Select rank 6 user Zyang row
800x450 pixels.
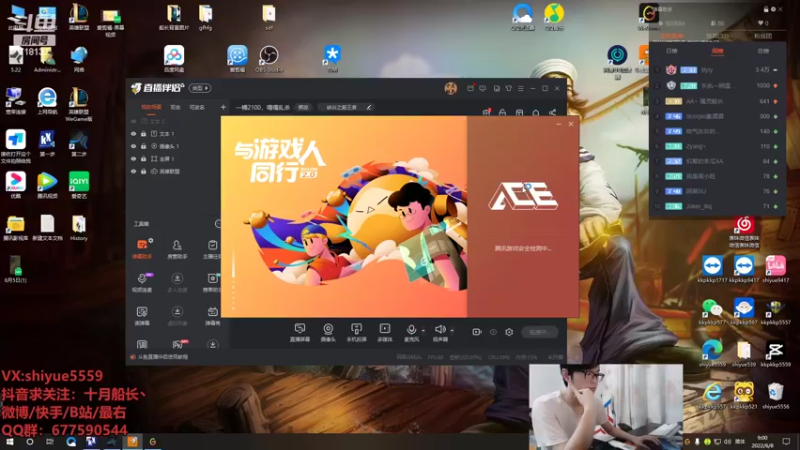tap(716, 146)
